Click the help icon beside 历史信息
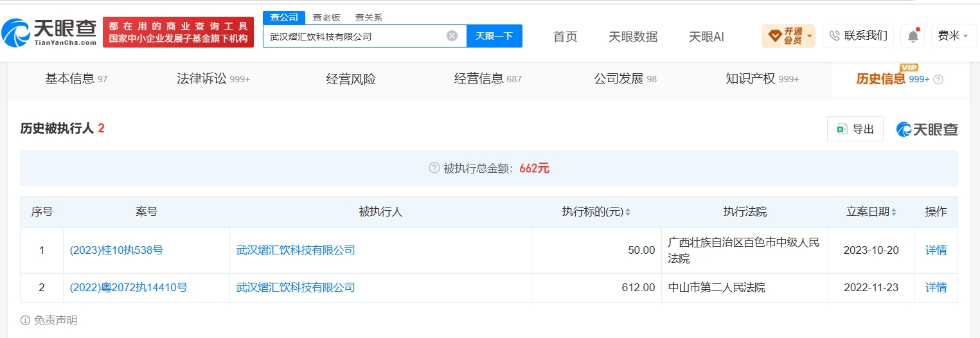 (938, 80)
